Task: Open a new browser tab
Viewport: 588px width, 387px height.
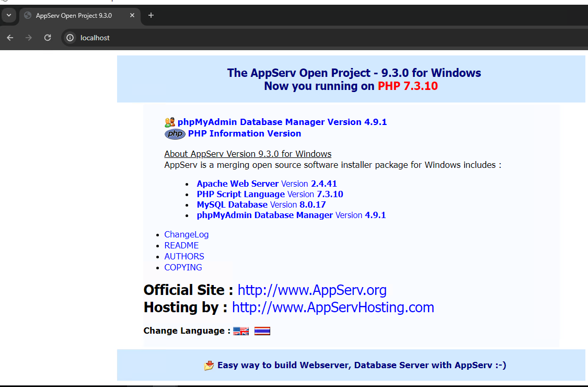Action: point(151,15)
